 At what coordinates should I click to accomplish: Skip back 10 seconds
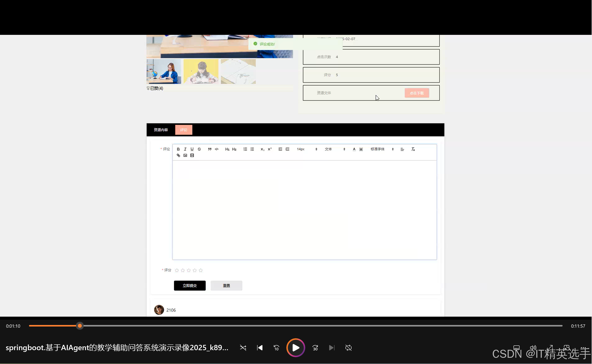[x=276, y=348]
